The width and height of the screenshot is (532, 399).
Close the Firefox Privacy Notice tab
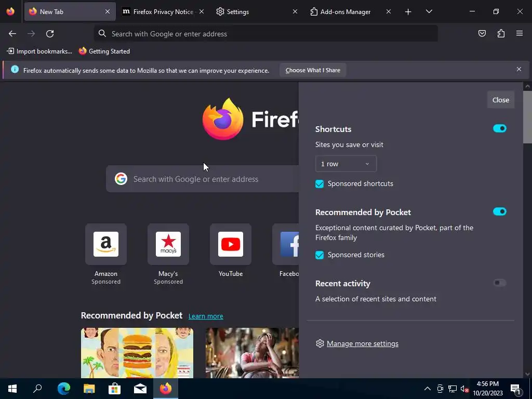(x=202, y=11)
